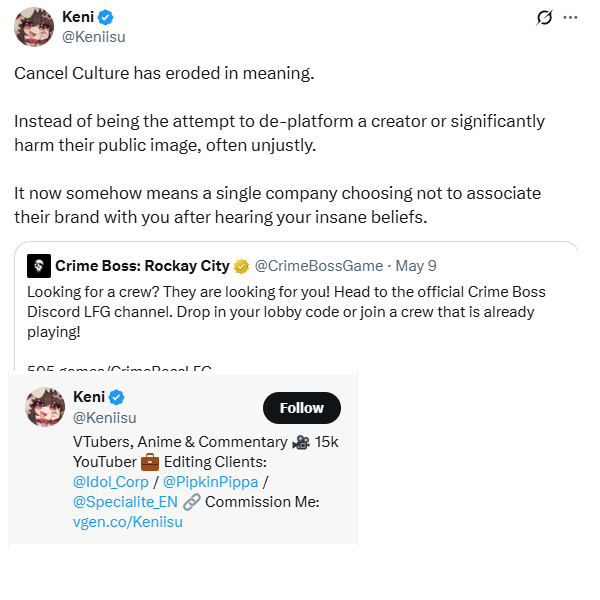Click the Keni display name in the tweet header
Screen dimensions: 600x600
[x=77, y=17]
